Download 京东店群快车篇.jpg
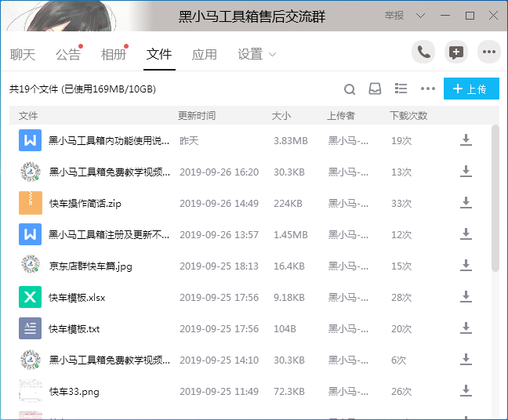This screenshot has width=508, height=420. coord(466,266)
